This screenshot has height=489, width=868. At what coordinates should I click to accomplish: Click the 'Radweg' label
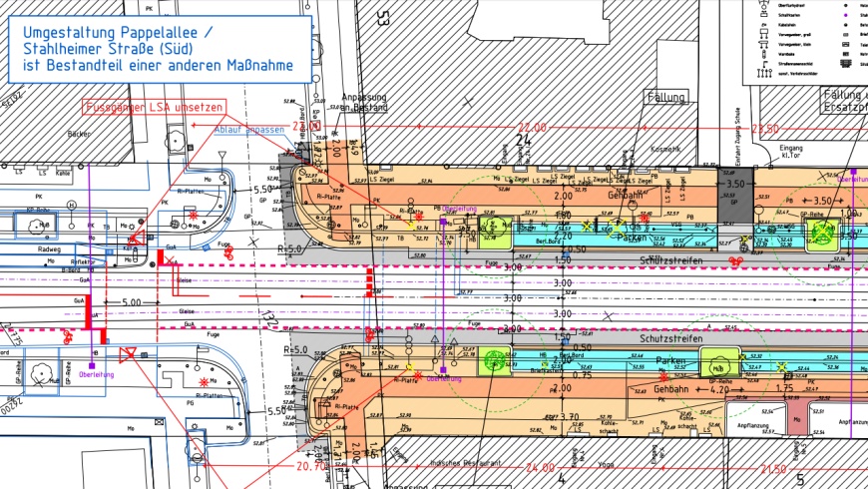pos(49,249)
